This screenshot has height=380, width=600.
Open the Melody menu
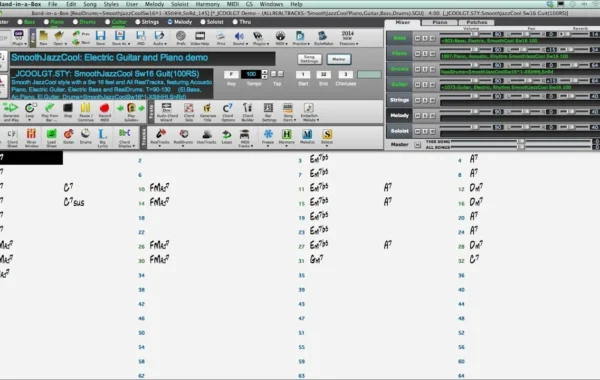pyautogui.click(x=154, y=4)
